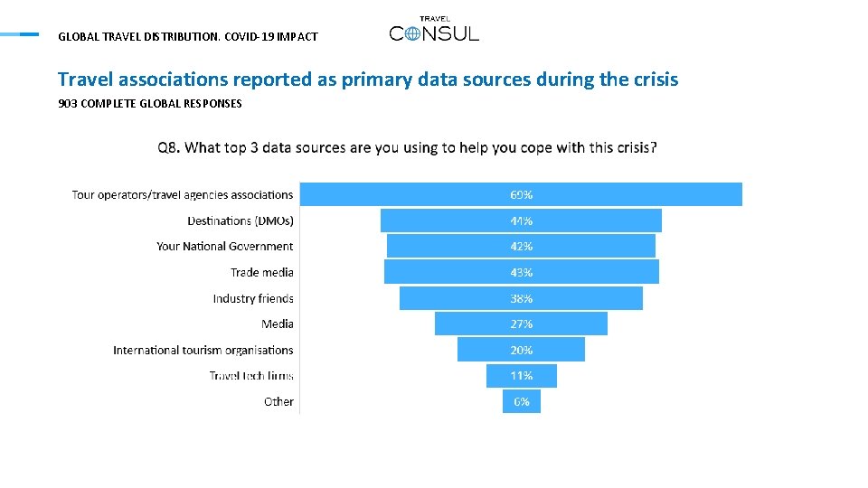868x488 pixels.
Task: Click the Destinations (DMOs) axis label
Action: coord(241,221)
